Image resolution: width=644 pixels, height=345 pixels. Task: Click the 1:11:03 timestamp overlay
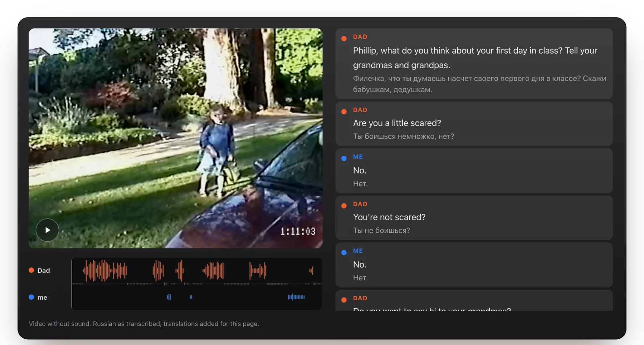click(x=298, y=232)
